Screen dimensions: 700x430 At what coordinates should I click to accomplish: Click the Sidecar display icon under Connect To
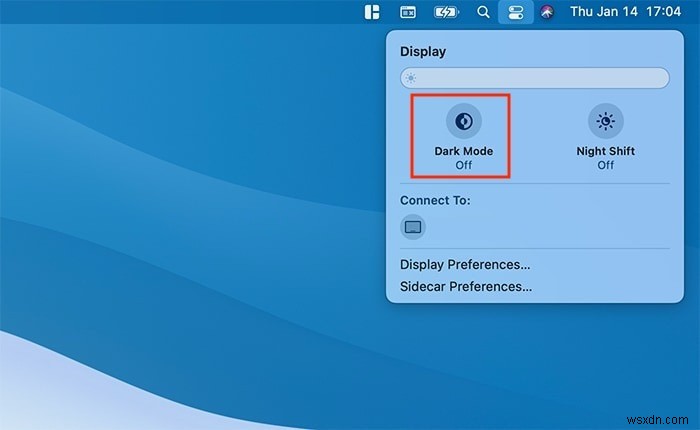pos(412,227)
